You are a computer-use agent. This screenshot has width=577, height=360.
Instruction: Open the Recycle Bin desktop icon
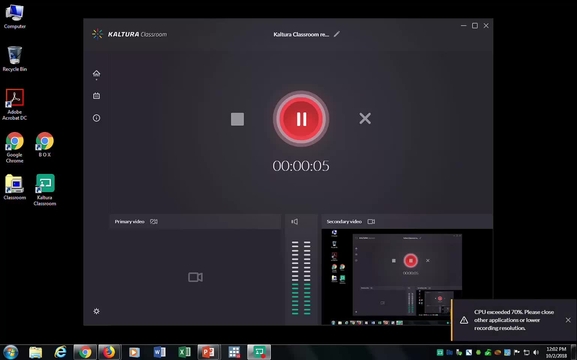point(15,59)
